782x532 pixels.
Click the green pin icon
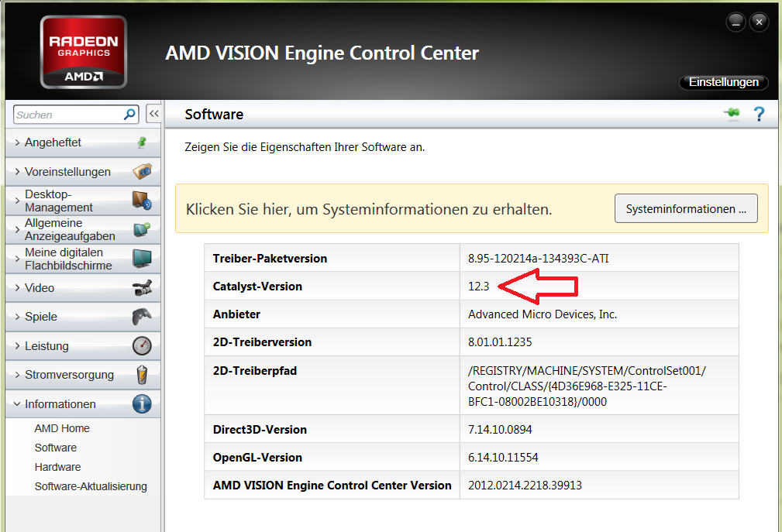[731, 114]
